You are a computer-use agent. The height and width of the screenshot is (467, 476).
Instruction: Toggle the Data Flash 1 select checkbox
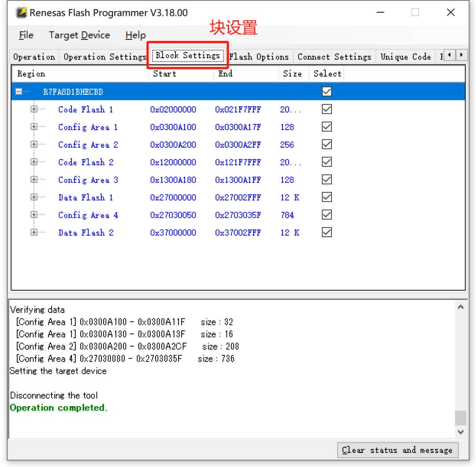click(327, 198)
